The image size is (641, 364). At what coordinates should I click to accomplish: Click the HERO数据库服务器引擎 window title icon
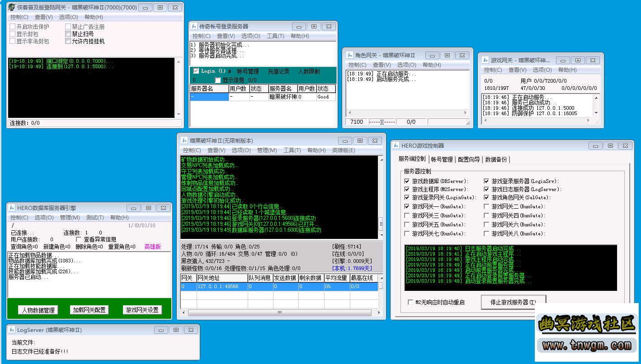[x=12, y=208]
